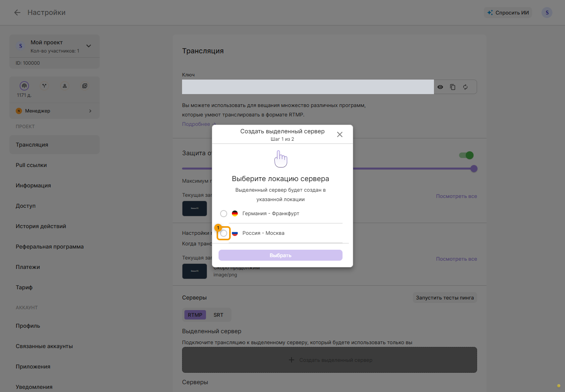Click Создать выделенный сервер button
565x392 pixels.
tap(330, 360)
